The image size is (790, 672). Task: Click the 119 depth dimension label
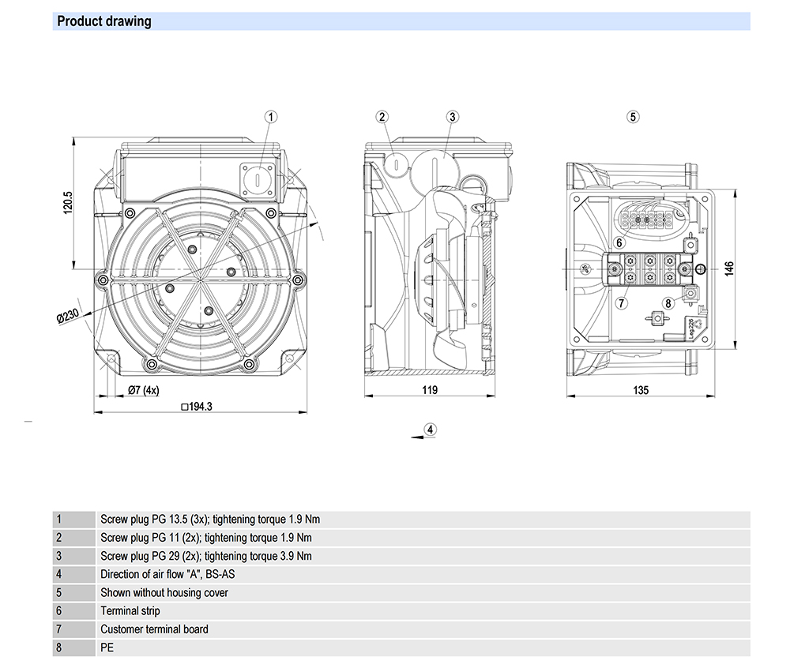430,390
